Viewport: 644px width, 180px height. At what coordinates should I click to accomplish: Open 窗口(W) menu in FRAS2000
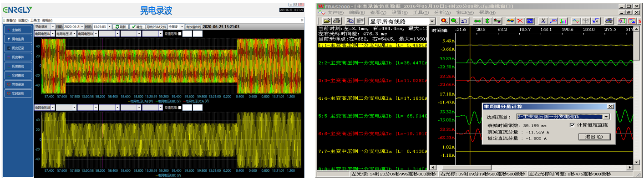pos(465,13)
